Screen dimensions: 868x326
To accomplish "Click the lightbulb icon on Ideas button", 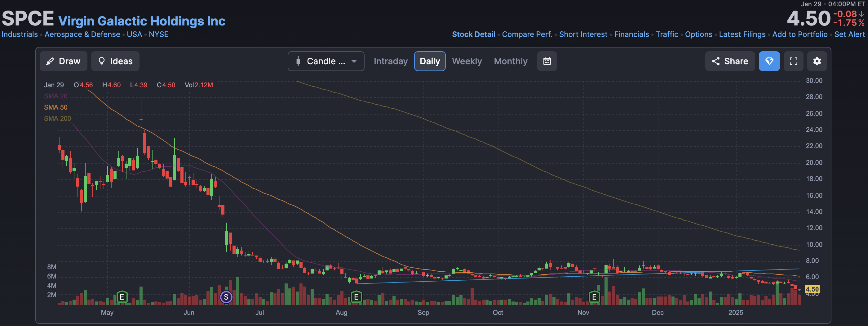I will pyautogui.click(x=101, y=61).
